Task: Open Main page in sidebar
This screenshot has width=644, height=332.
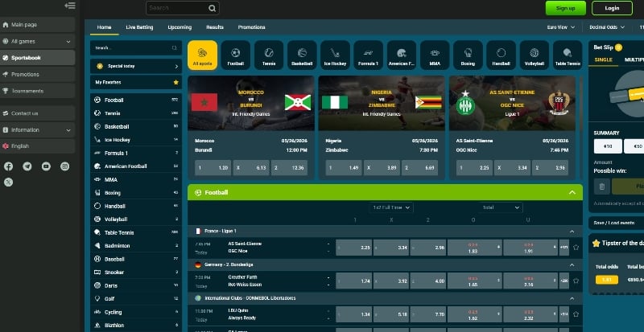Action: (37, 25)
